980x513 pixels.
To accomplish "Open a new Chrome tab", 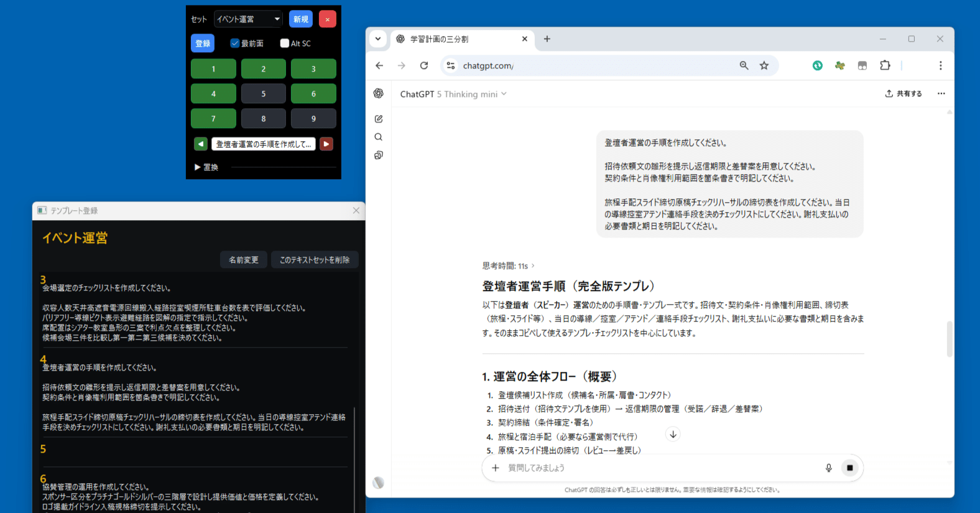I will [x=547, y=39].
